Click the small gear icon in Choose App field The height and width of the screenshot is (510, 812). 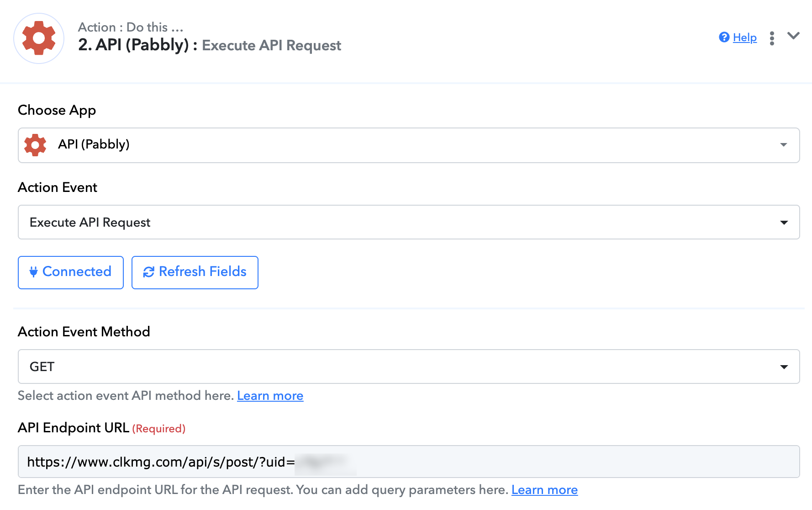35,145
